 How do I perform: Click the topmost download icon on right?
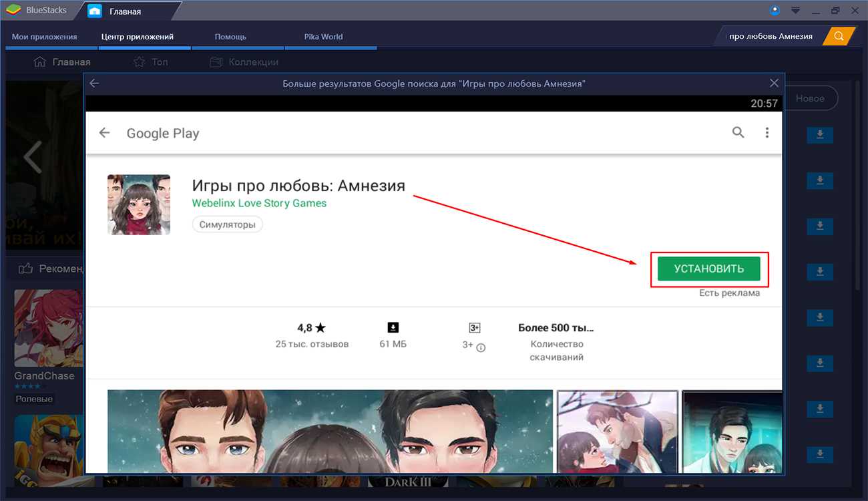tap(820, 135)
